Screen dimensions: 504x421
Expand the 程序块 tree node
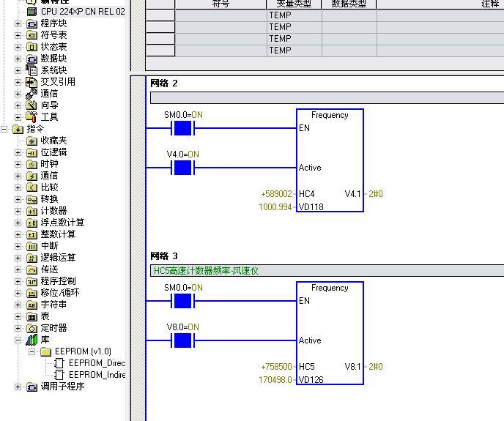click(18, 23)
